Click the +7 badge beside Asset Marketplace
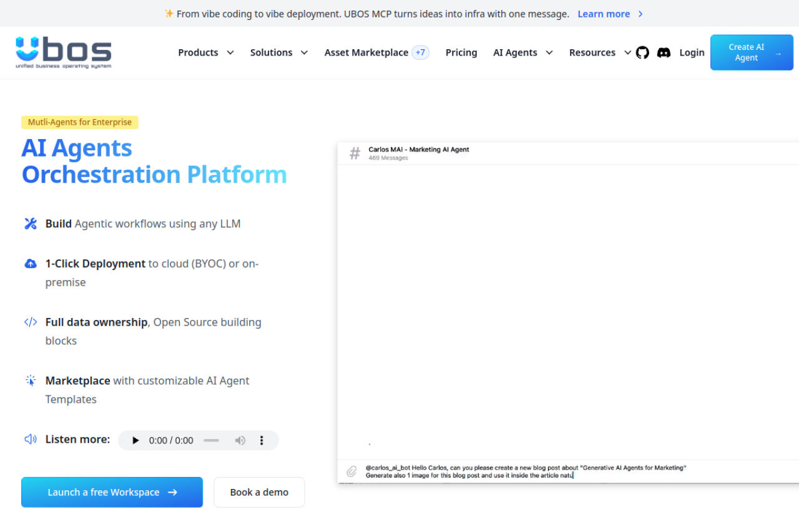799x532 pixels. tap(421, 52)
